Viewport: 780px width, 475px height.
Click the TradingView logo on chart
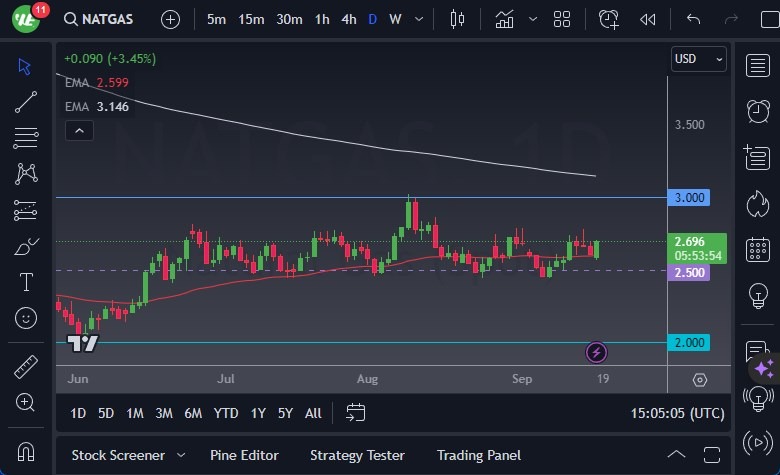(83, 343)
